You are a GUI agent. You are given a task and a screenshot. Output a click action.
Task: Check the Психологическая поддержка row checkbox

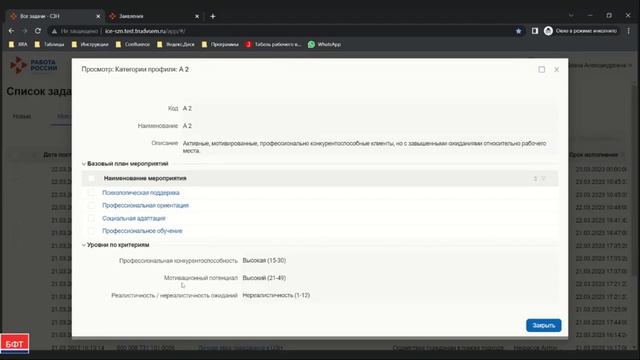click(91, 193)
